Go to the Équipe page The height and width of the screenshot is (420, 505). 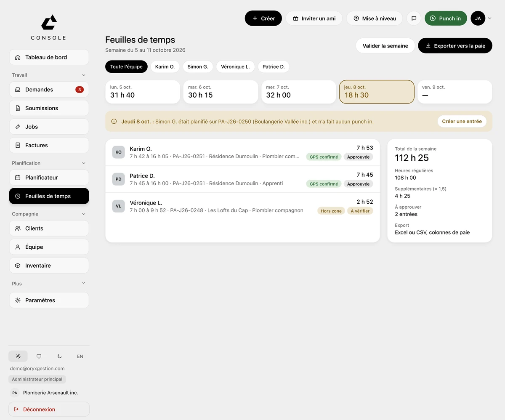(x=49, y=247)
